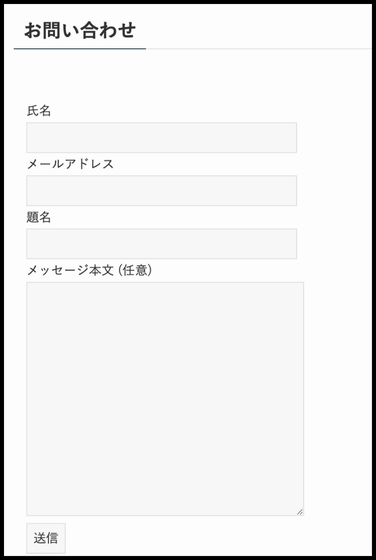Focus the large message body area
Image resolution: width=376 pixels, height=560 pixels.
[x=165, y=399]
